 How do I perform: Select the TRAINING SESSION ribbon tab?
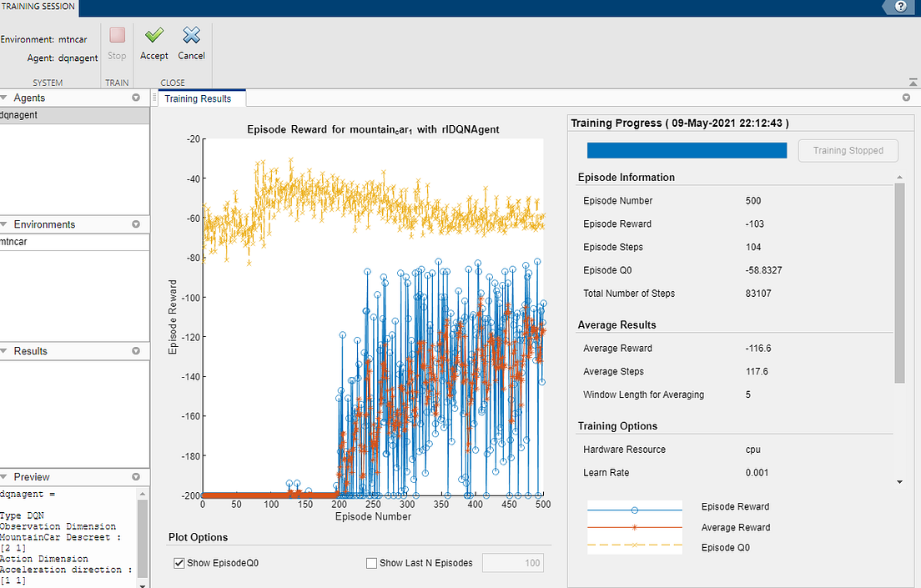click(x=38, y=7)
